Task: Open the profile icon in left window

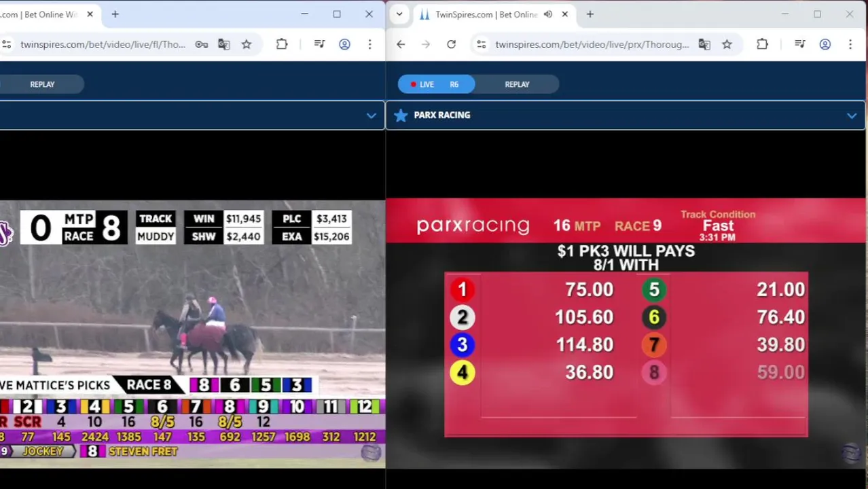Action: [344, 44]
